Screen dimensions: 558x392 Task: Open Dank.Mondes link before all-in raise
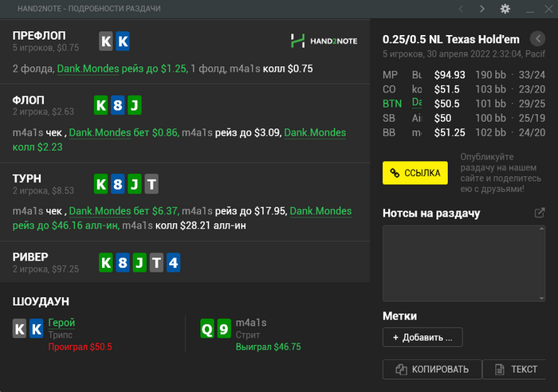320,210
